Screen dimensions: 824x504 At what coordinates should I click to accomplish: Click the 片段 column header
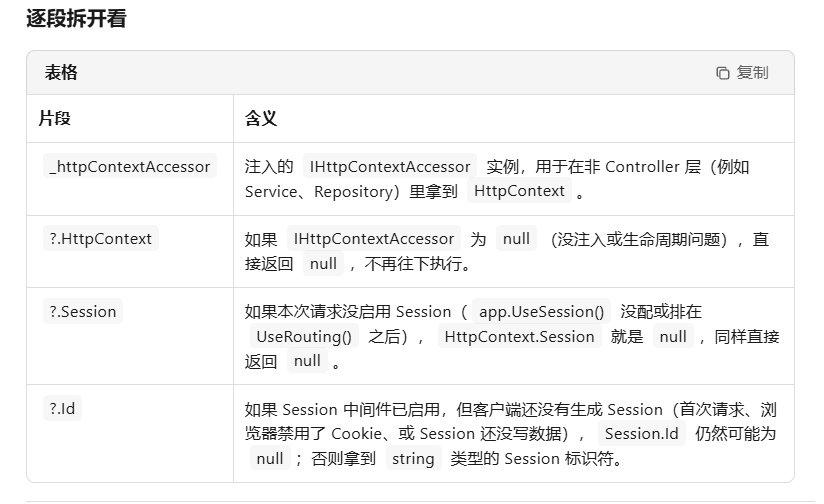(54, 118)
